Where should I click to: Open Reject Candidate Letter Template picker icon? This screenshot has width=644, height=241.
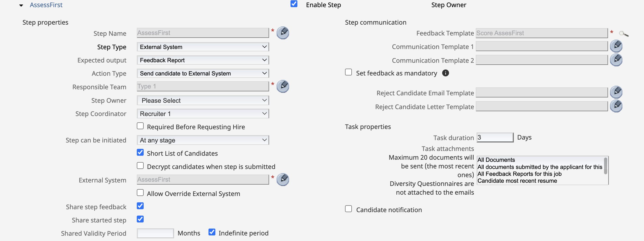click(x=616, y=106)
